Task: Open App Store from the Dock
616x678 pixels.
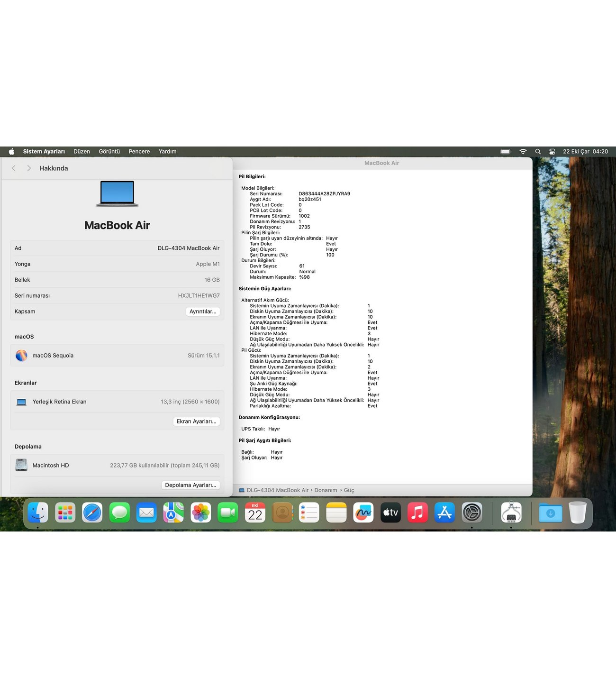Action: click(x=445, y=513)
